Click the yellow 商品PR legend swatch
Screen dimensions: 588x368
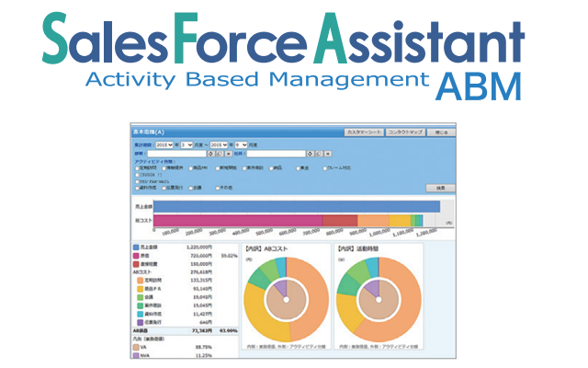coord(140,289)
